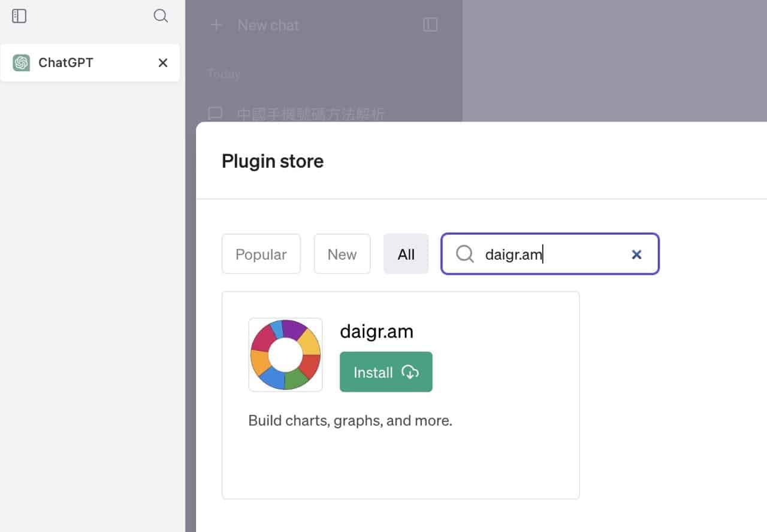Select the All filter
Viewport: 767px width, 532px height.
click(x=406, y=254)
